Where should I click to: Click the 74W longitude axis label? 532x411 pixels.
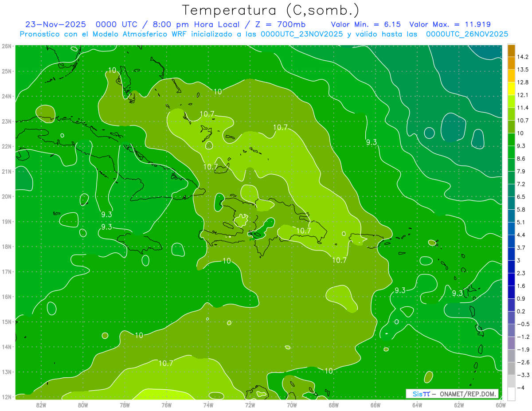(208, 405)
